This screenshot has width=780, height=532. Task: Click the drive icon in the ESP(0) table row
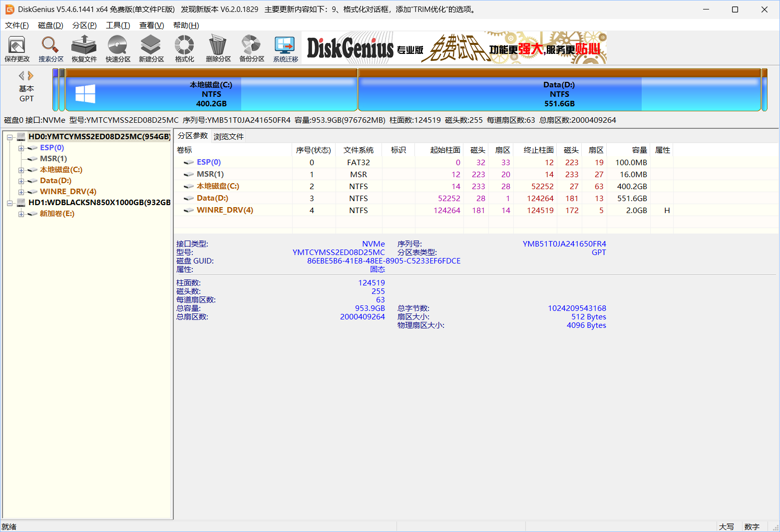point(189,162)
